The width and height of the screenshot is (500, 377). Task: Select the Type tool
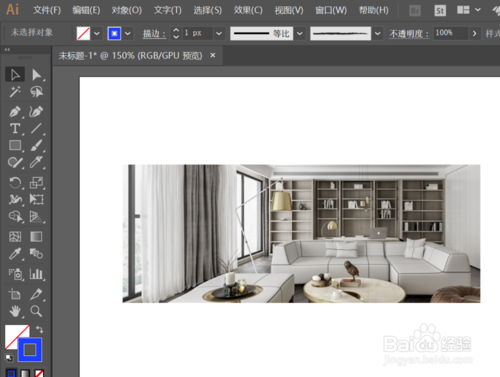pos(15,128)
